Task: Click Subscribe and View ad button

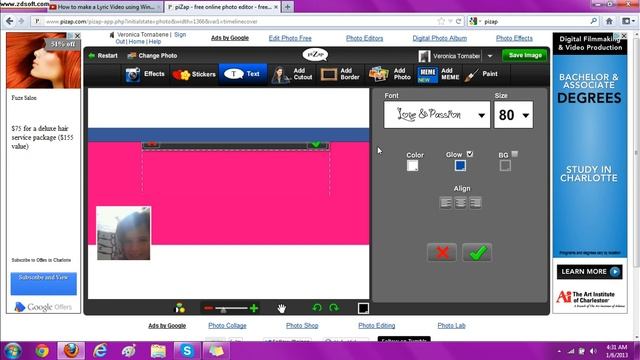Action: click(x=44, y=283)
